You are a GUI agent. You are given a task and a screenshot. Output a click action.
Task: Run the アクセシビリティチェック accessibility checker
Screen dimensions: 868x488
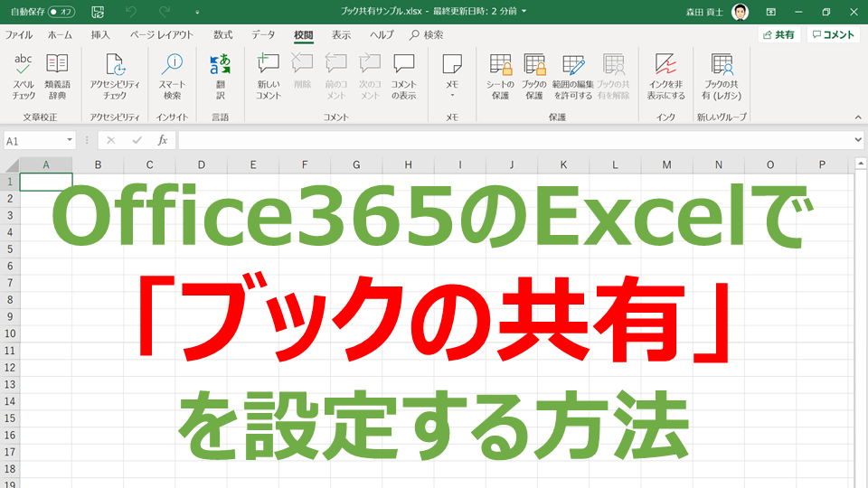click(x=115, y=75)
